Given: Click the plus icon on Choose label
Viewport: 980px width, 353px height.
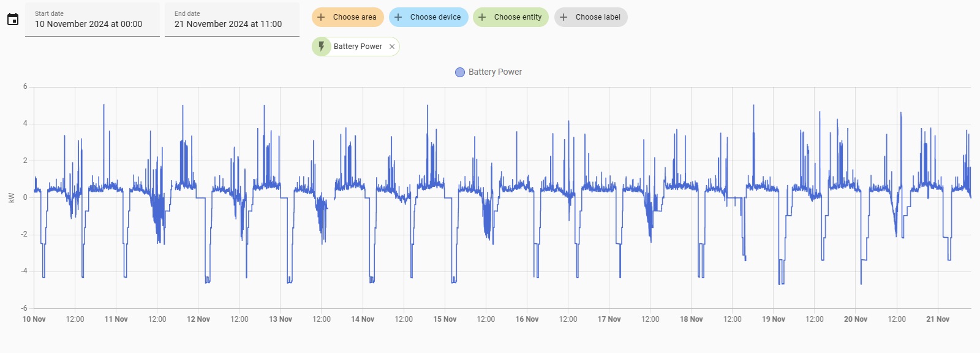Looking at the screenshot, I should (x=563, y=17).
